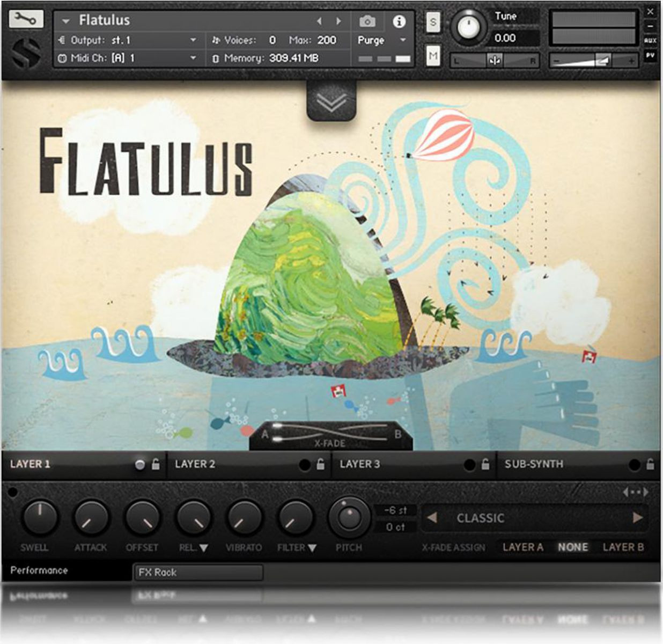663x644 pixels.
Task: Minimize the instrument with minus button
Action: click(x=650, y=26)
